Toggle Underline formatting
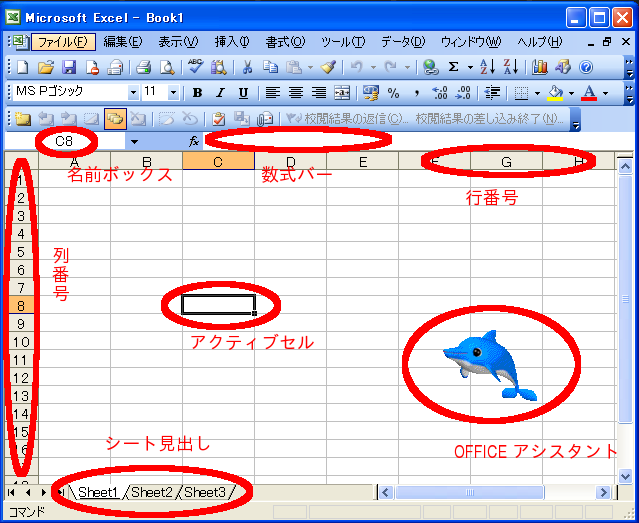The width and height of the screenshot is (639, 523). tap(242, 92)
